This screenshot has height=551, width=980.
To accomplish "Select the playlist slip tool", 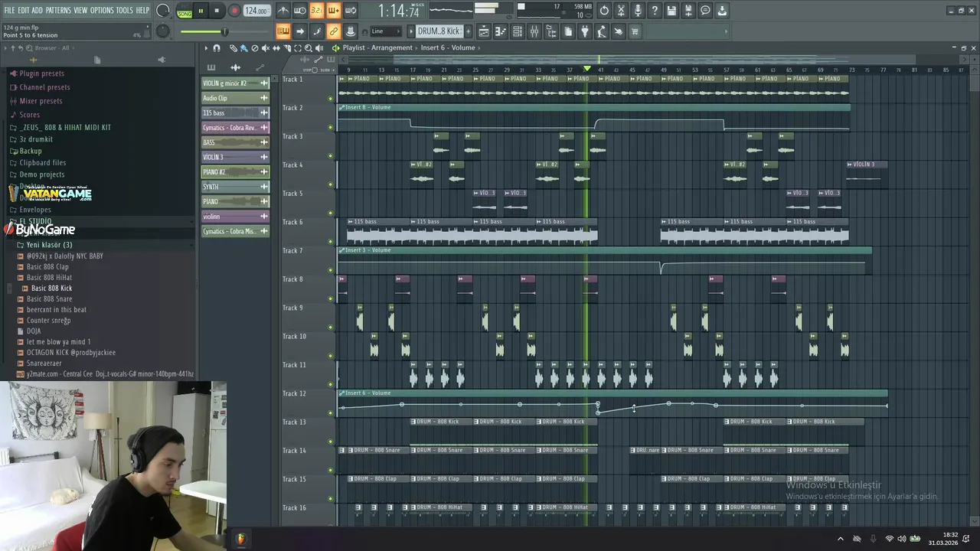I will coord(276,48).
